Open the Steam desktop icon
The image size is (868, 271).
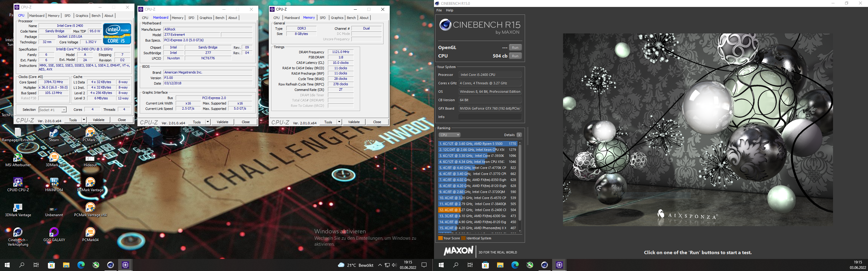click(x=54, y=135)
